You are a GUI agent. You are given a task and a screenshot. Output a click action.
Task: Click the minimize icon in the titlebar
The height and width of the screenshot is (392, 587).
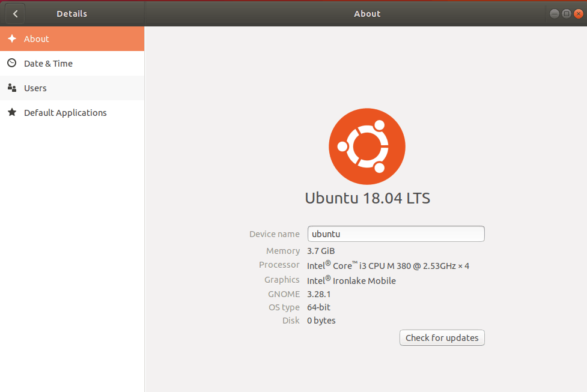[x=554, y=13]
